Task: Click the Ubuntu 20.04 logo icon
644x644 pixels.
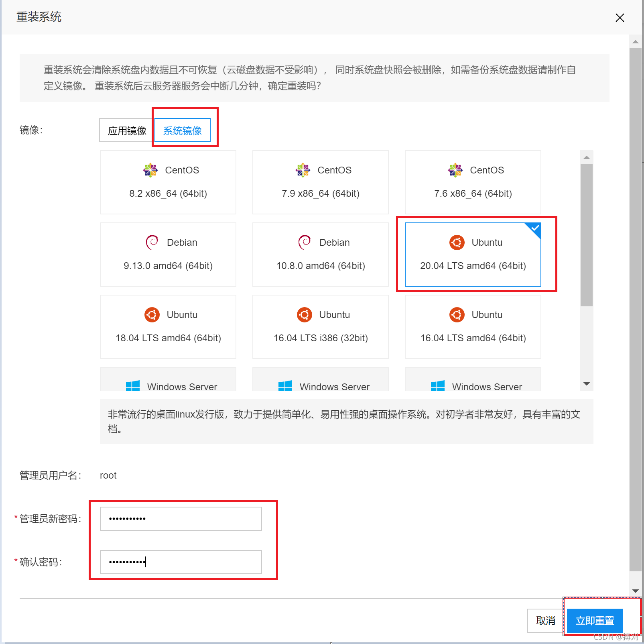Action: pyautogui.click(x=457, y=243)
